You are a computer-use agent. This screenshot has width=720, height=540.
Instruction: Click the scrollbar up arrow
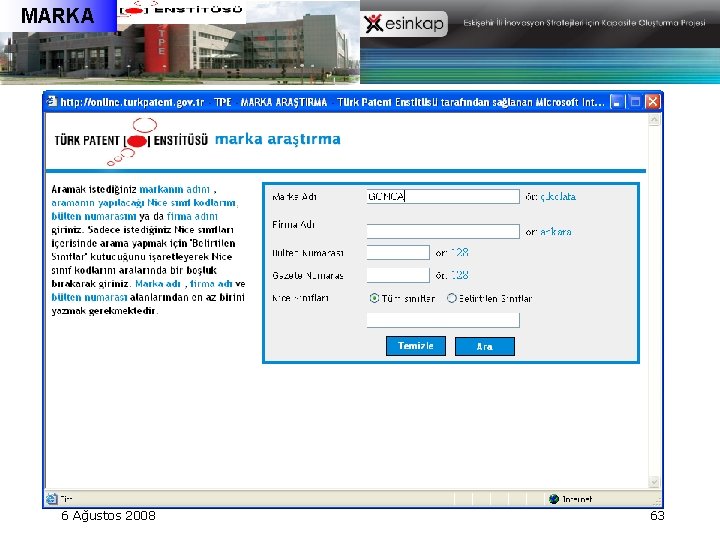(x=654, y=120)
